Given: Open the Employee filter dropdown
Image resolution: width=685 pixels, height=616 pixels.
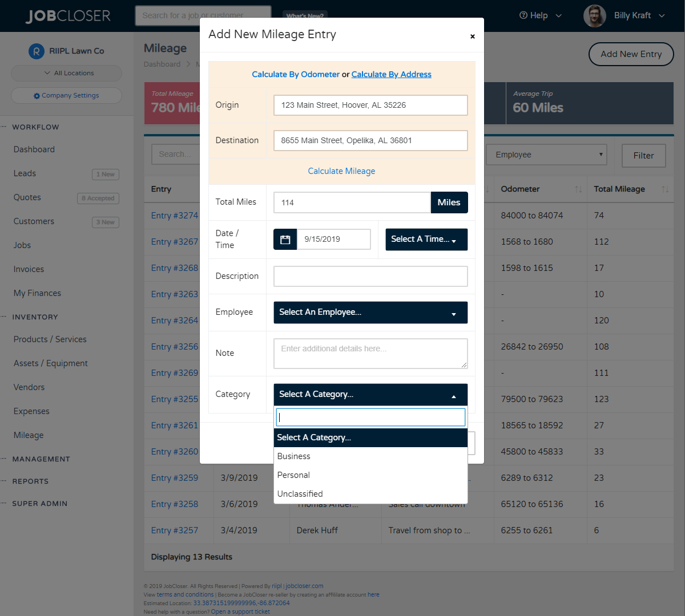Looking at the screenshot, I should coord(546,155).
